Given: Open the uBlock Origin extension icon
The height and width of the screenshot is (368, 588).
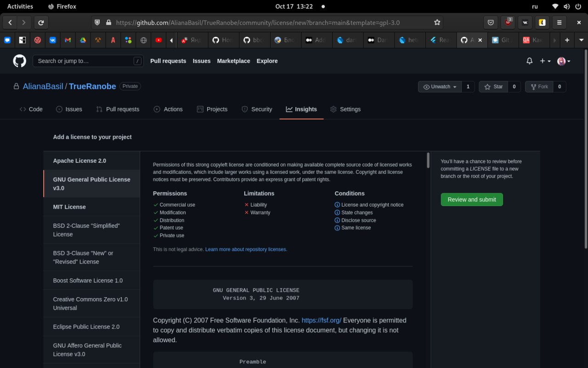Looking at the screenshot, I should (x=508, y=22).
